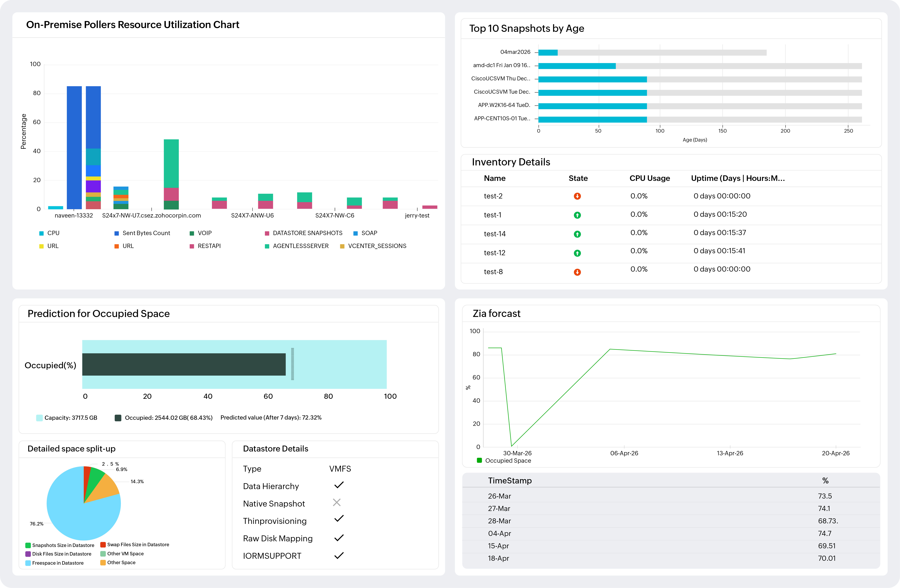Click the CiscoUCSVM Thu Dec snapshot bar
Image resolution: width=900 pixels, height=588 pixels.
click(593, 79)
